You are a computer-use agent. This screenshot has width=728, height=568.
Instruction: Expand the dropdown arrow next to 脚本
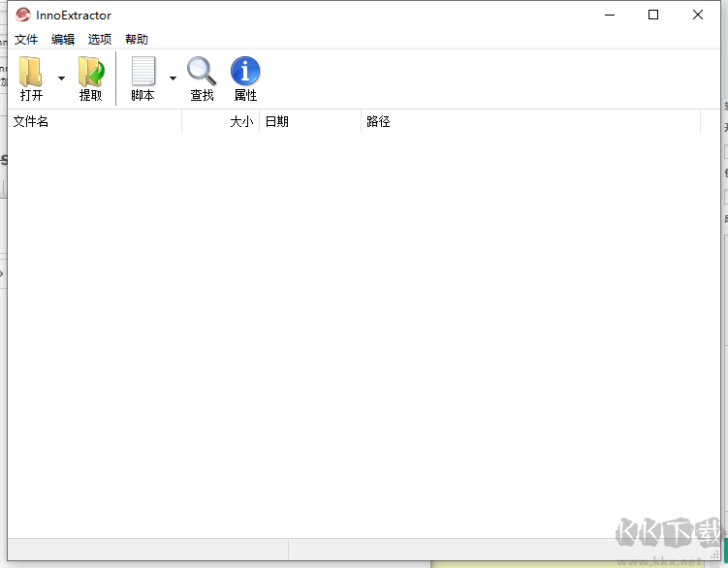[x=173, y=78]
